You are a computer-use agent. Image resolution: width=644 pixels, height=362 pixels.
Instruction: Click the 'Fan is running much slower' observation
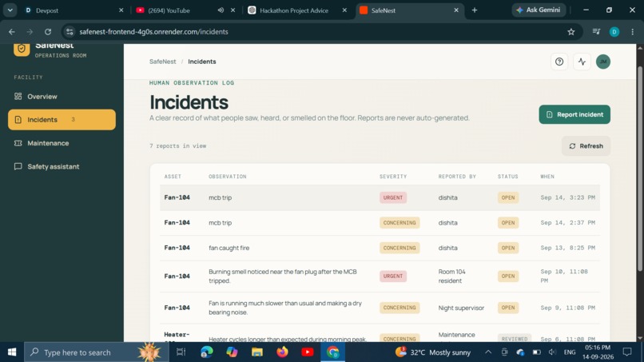pos(285,308)
